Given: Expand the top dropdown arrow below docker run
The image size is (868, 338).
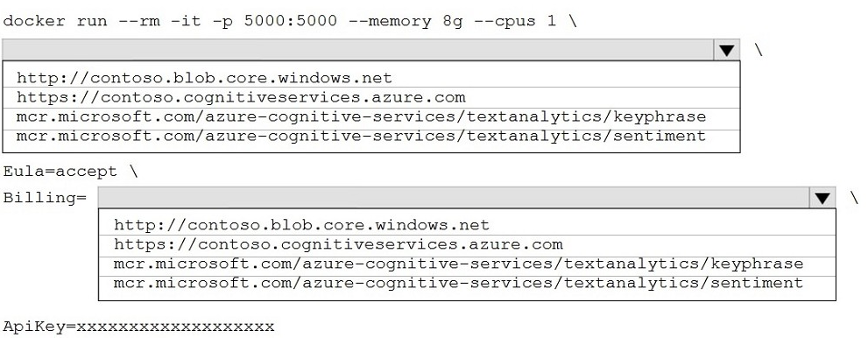Looking at the screenshot, I should (726, 50).
